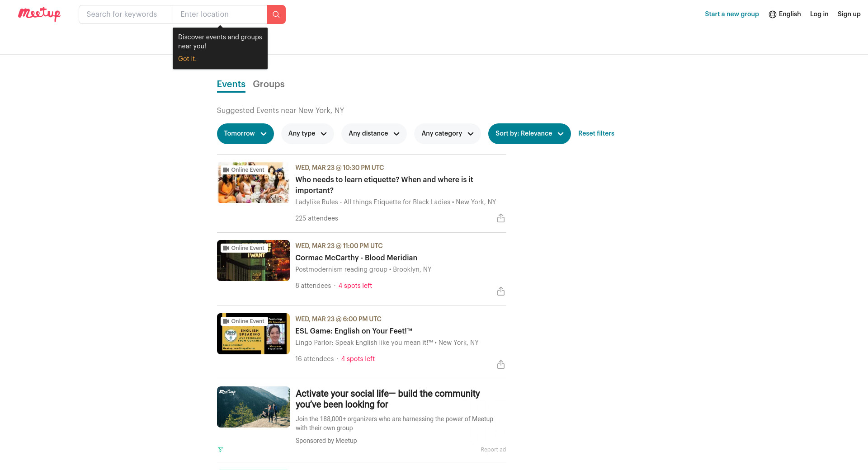Click the Log in link
868x470 pixels.
819,14
